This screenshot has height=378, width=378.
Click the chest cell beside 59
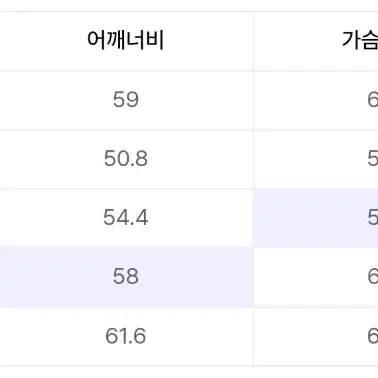(x=316, y=100)
